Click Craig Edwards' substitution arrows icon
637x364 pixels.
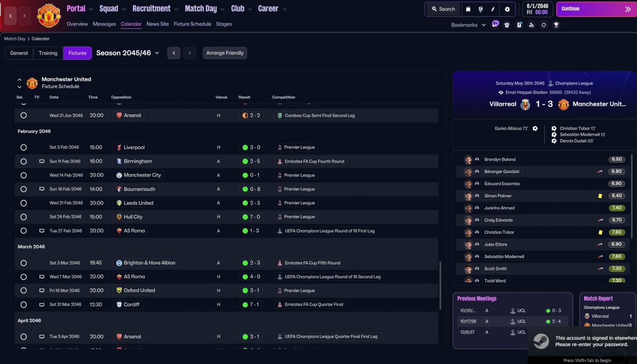(x=600, y=220)
